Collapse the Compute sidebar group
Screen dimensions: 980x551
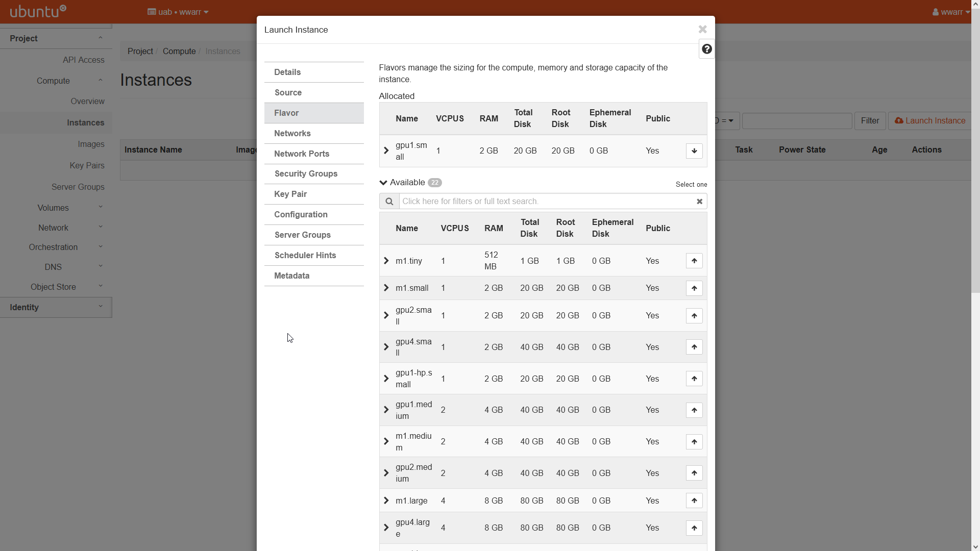(56, 81)
